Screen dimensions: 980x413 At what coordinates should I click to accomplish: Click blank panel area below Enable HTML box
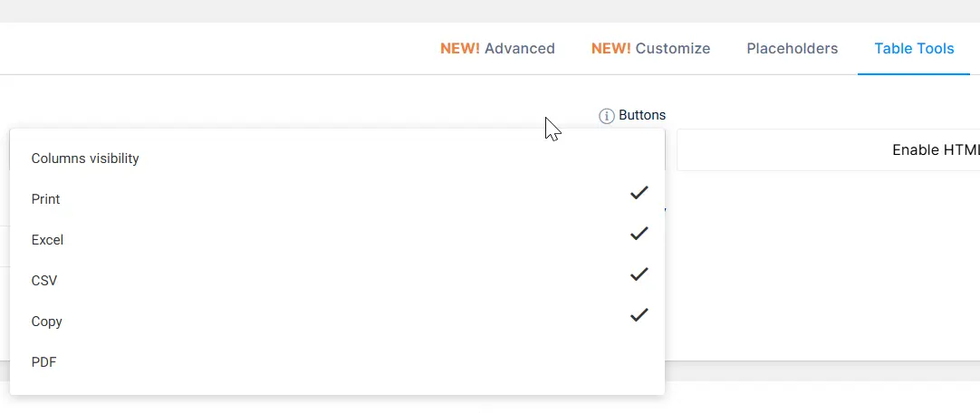point(825,269)
